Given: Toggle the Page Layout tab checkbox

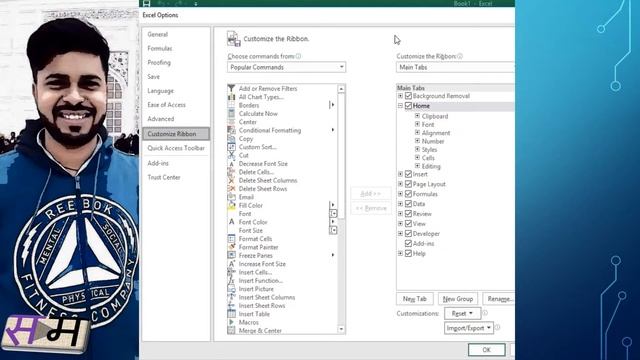Looking at the screenshot, I should click(x=408, y=184).
